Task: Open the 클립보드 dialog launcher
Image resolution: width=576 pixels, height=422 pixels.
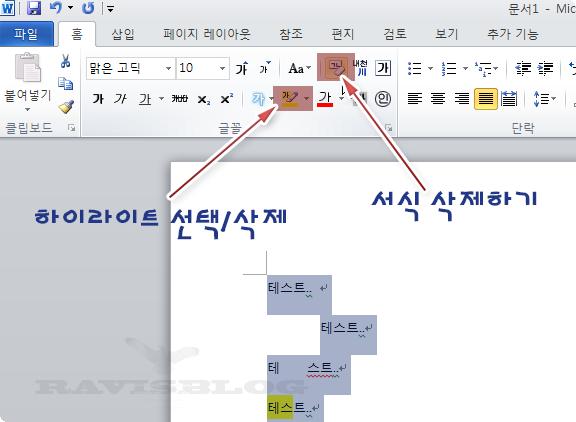Action: click(x=72, y=128)
